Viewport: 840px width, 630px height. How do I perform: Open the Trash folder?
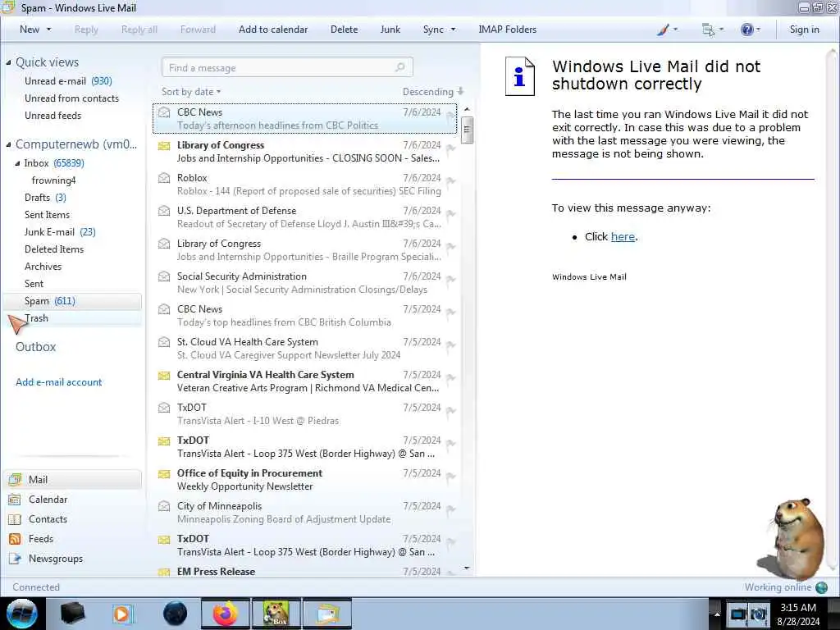(x=36, y=318)
